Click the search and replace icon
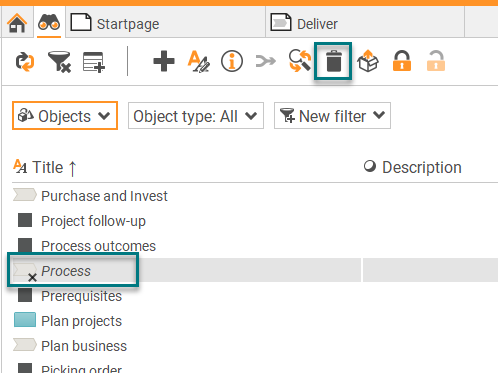This screenshot has width=498, height=373. coord(300,61)
